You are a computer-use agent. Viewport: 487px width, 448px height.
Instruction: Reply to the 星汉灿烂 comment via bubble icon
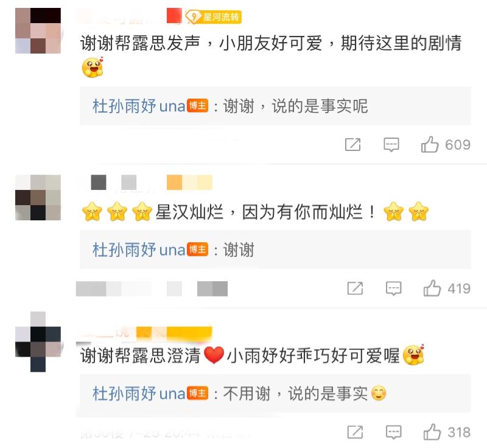click(x=393, y=289)
